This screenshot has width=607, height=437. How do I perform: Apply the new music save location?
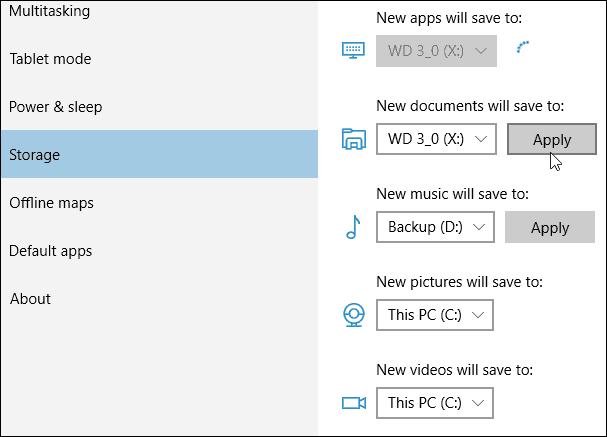click(550, 227)
